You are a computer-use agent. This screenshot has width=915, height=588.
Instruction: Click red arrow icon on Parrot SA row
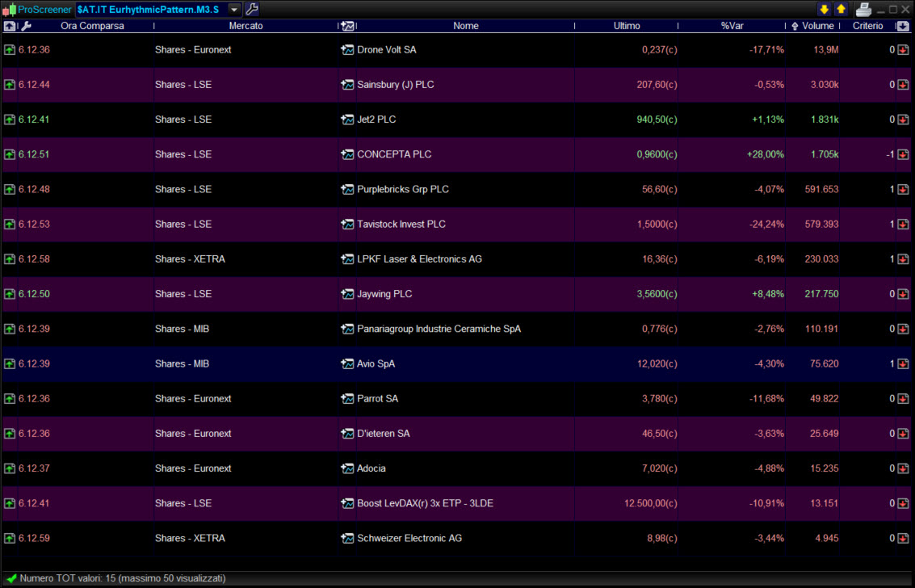pyautogui.click(x=903, y=399)
